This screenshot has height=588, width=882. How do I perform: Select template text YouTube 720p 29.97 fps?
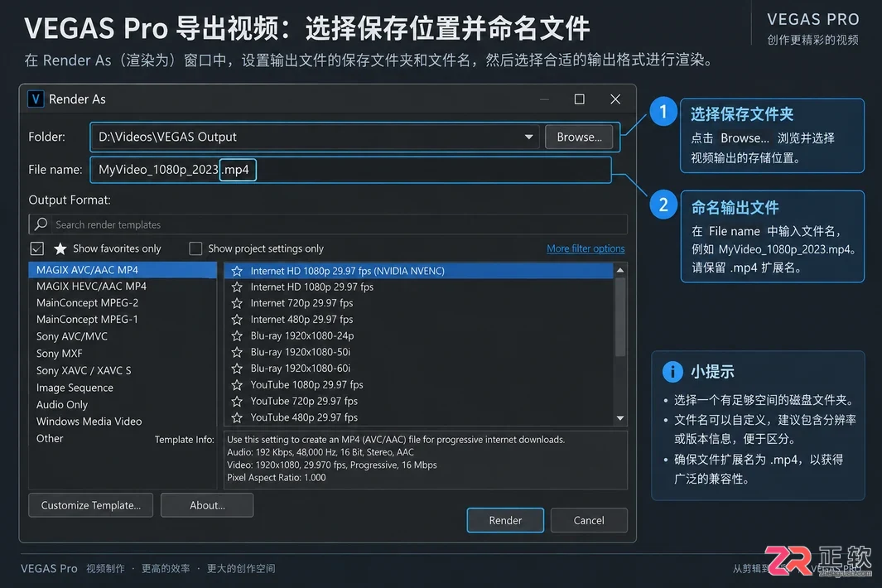pos(304,401)
